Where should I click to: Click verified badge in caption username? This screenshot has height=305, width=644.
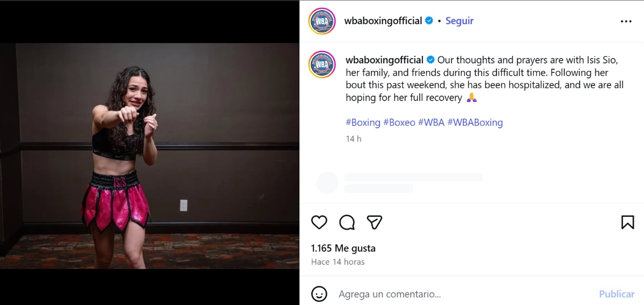430,60
